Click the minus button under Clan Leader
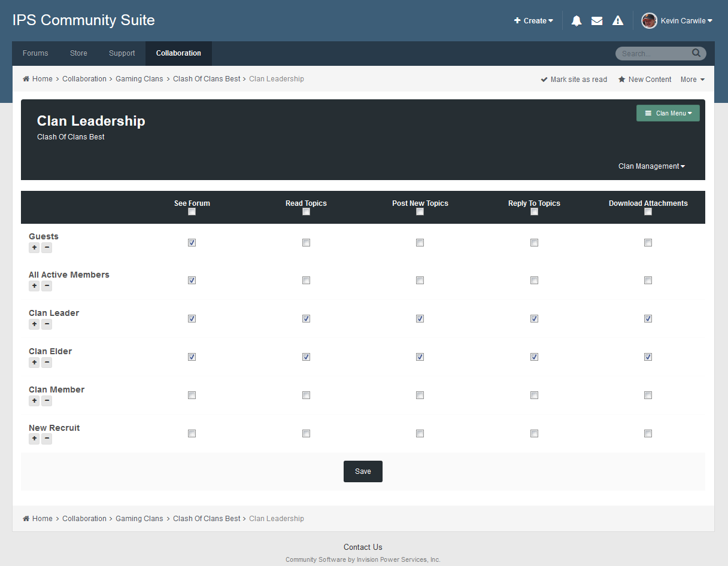 (47, 324)
